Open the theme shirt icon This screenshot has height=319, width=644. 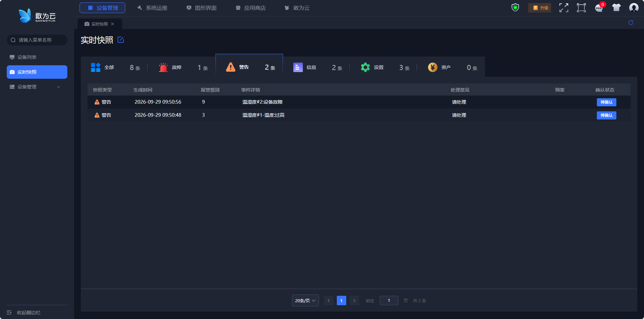(x=616, y=8)
